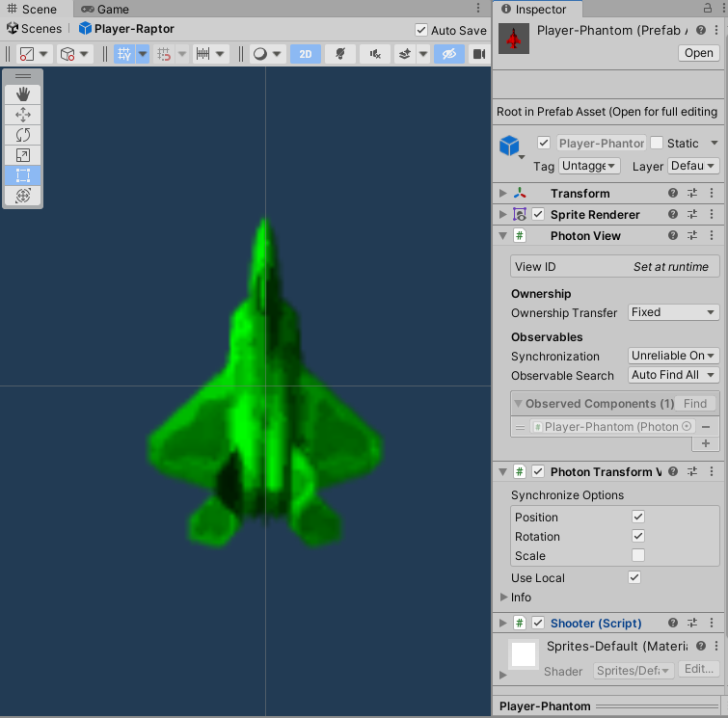
Task: Lock the Inspector panel
Action: click(x=708, y=8)
